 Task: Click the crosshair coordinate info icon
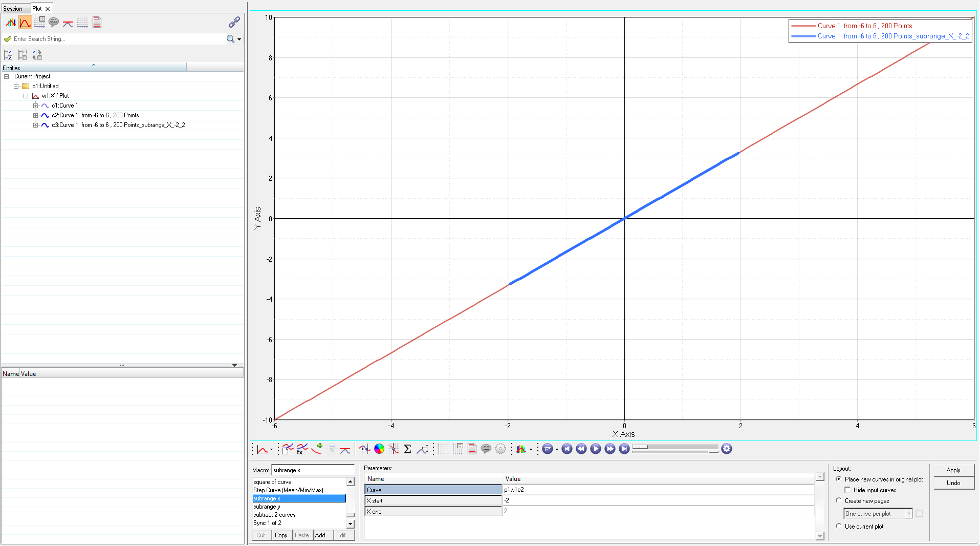coord(393,449)
